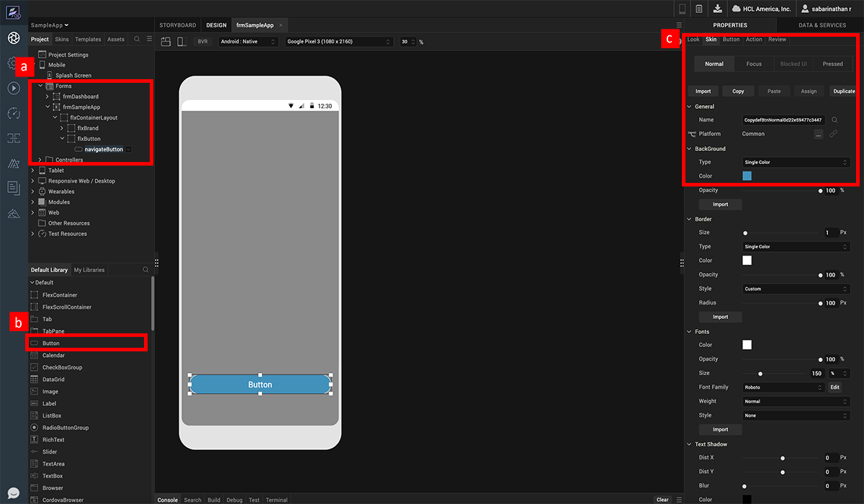Screen dimensions: 864x504
Task: Click the BVR button in design toolbar
Action: click(203, 42)
